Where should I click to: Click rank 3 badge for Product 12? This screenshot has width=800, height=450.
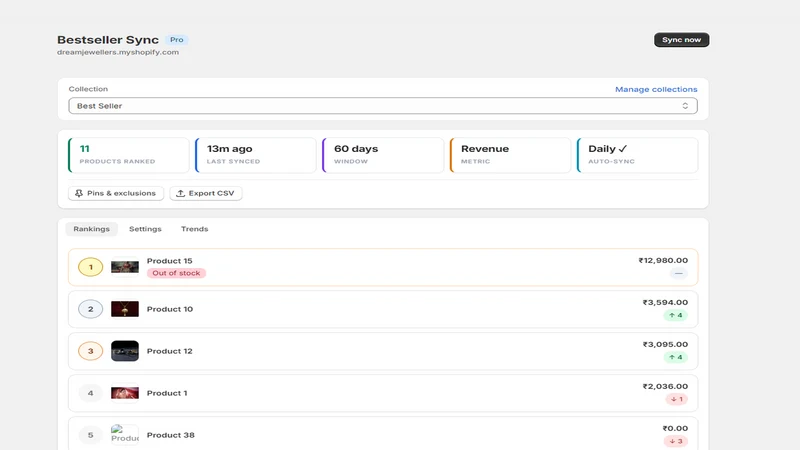click(x=90, y=351)
